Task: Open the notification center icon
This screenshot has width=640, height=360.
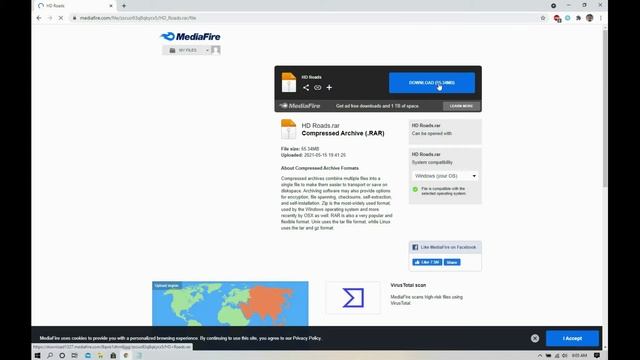Action: 597,356
